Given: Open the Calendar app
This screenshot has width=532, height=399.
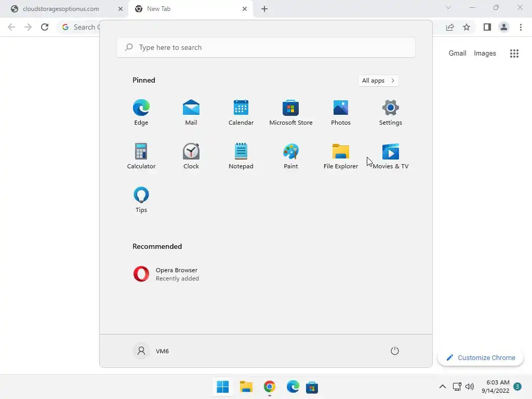Looking at the screenshot, I should click(x=241, y=113).
